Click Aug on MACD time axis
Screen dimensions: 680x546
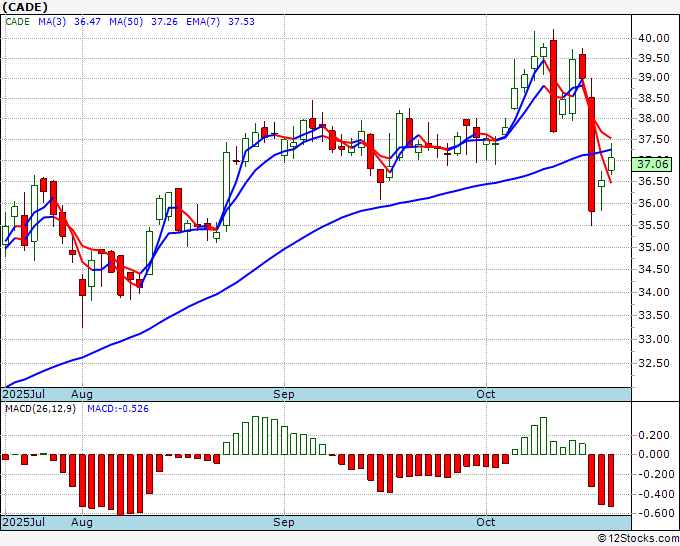coord(82,522)
